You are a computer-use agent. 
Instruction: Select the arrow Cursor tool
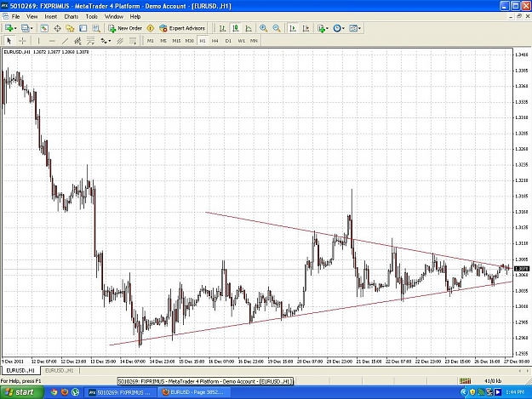point(9,41)
